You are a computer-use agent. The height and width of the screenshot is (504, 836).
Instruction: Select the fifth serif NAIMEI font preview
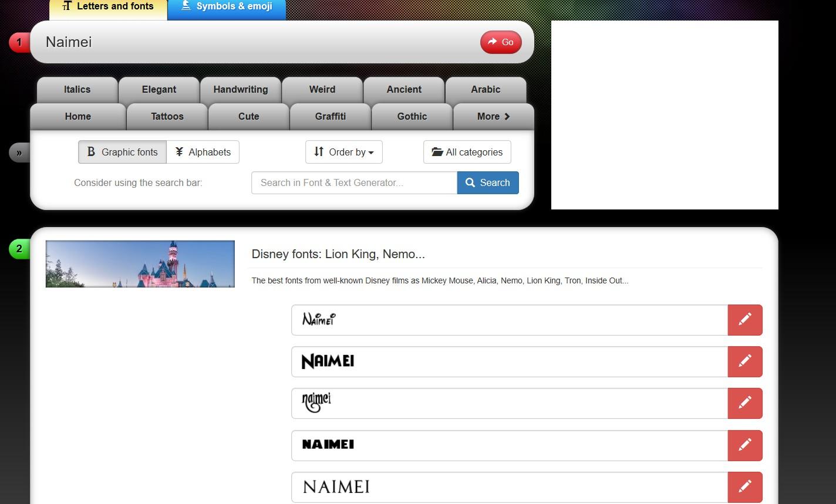click(x=510, y=487)
